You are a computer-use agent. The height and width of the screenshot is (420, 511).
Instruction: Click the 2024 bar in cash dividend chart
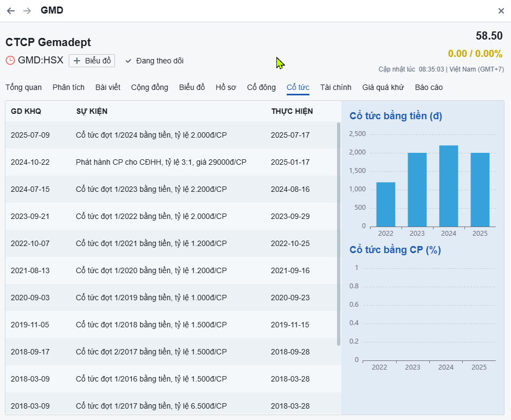click(449, 186)
